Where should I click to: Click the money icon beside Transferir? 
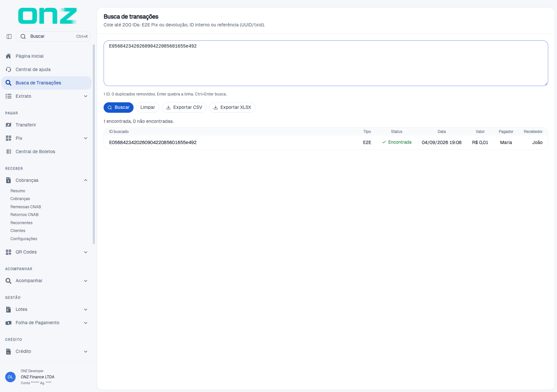coord(8,125)
